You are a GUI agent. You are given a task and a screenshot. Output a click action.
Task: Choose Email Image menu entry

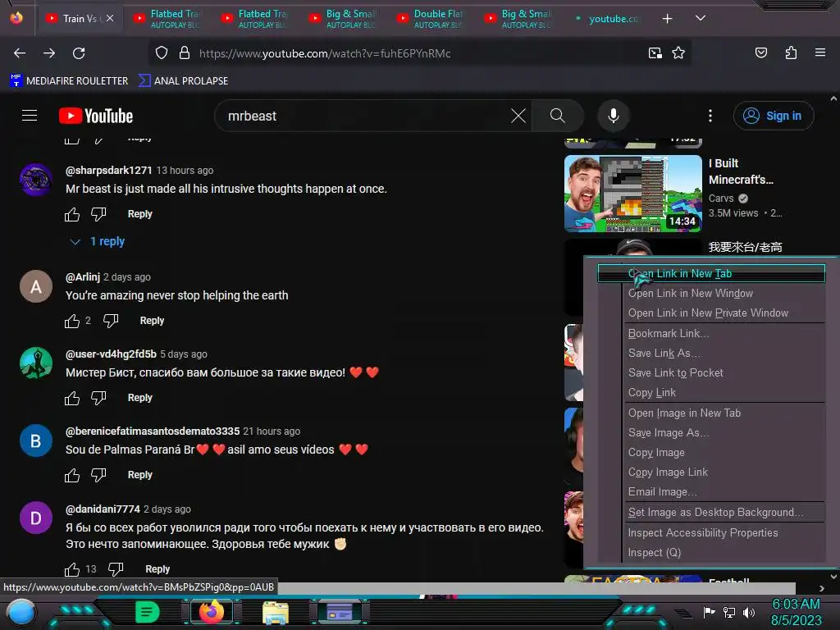coord(711,492)
